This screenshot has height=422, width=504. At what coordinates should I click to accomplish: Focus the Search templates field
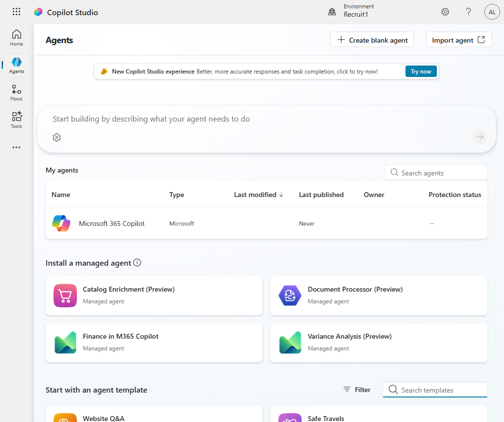tap(435, 390)
